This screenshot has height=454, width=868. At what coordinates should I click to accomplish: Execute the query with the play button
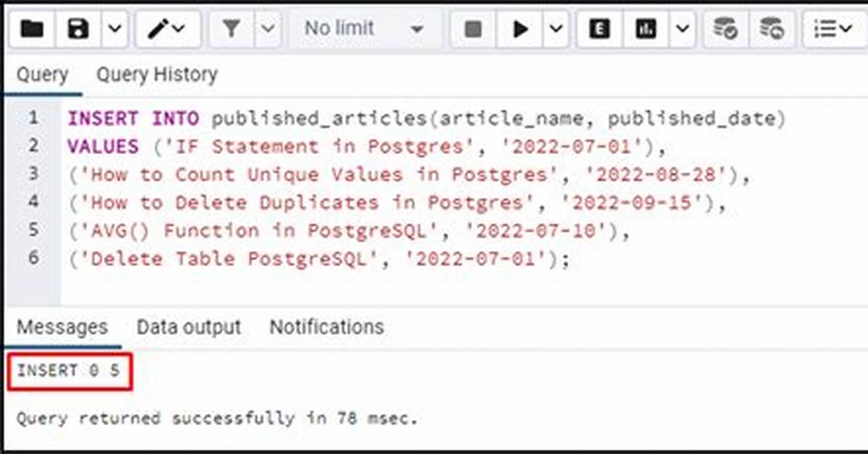pos(520,29)
